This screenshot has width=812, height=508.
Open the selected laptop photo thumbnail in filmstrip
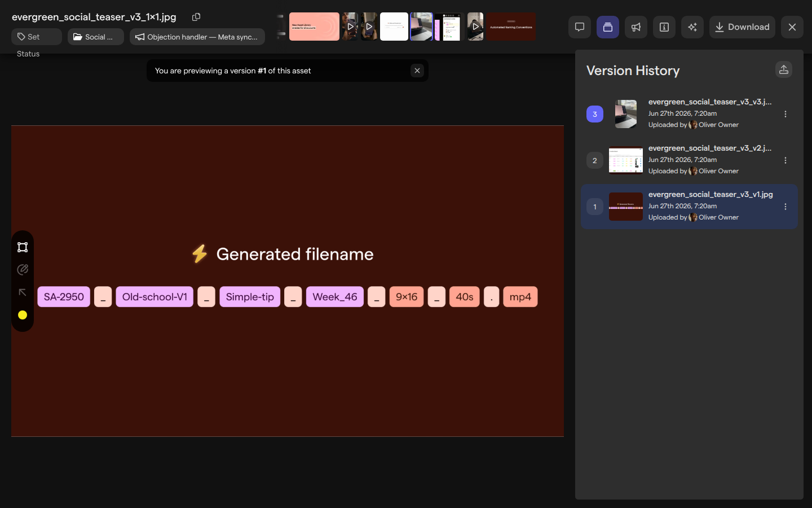pos(421,27)
